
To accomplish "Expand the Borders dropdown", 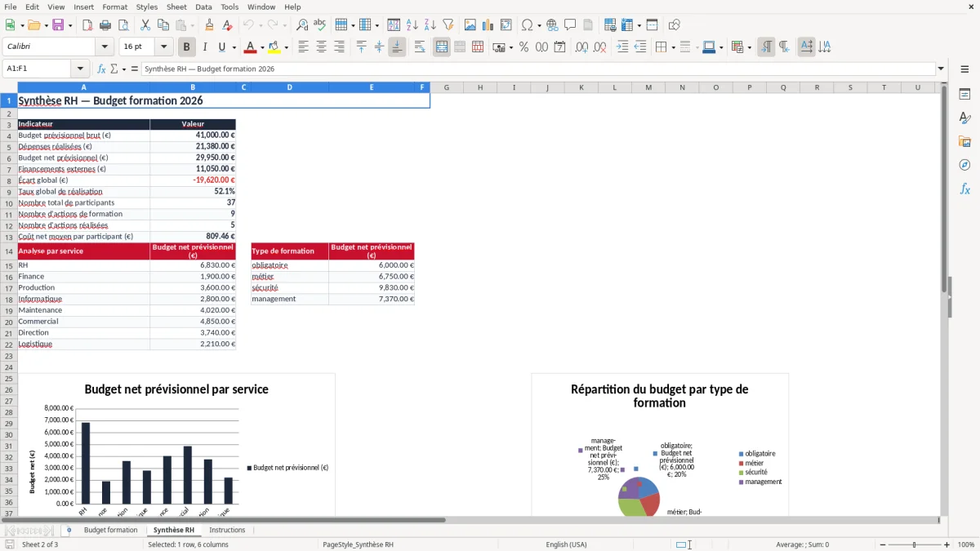I will (x=673, y=47).
